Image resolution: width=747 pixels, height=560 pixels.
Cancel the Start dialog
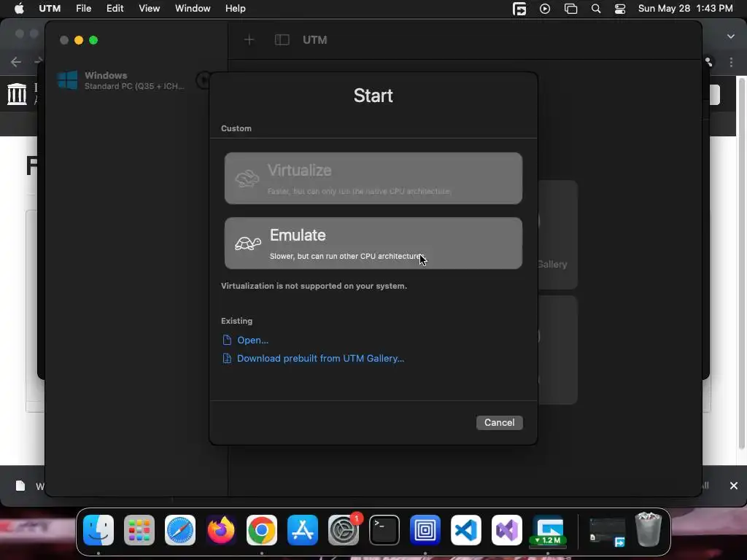[499, 422]
